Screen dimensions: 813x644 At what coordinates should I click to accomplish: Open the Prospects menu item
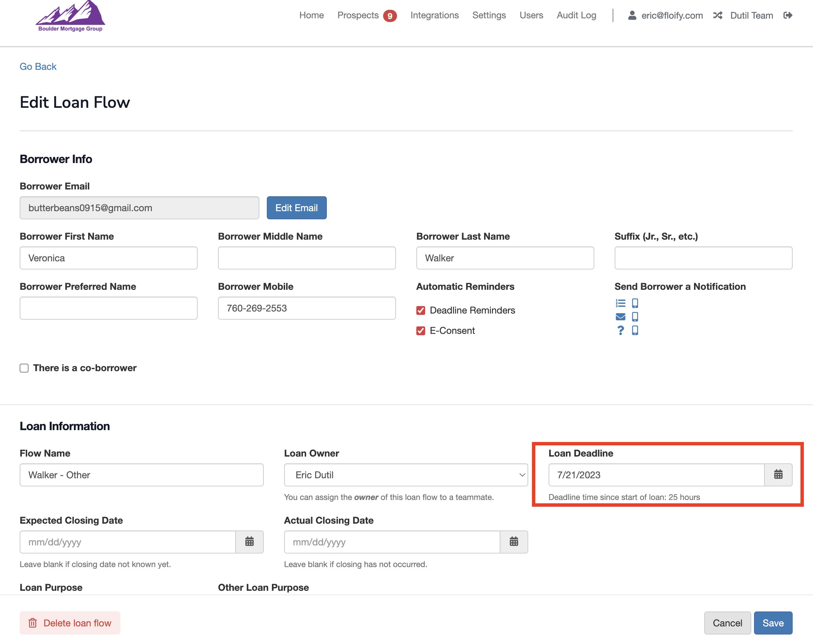357,16
